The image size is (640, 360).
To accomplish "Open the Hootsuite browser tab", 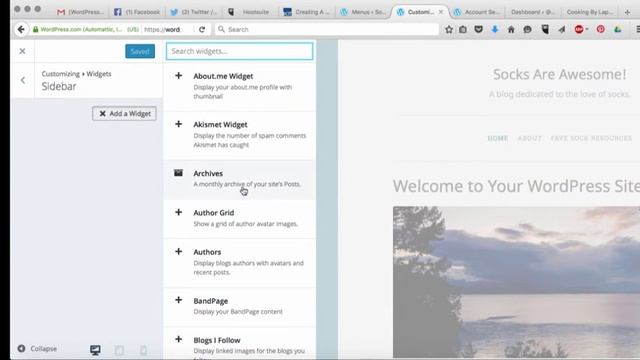I will [x=249, y=12].
